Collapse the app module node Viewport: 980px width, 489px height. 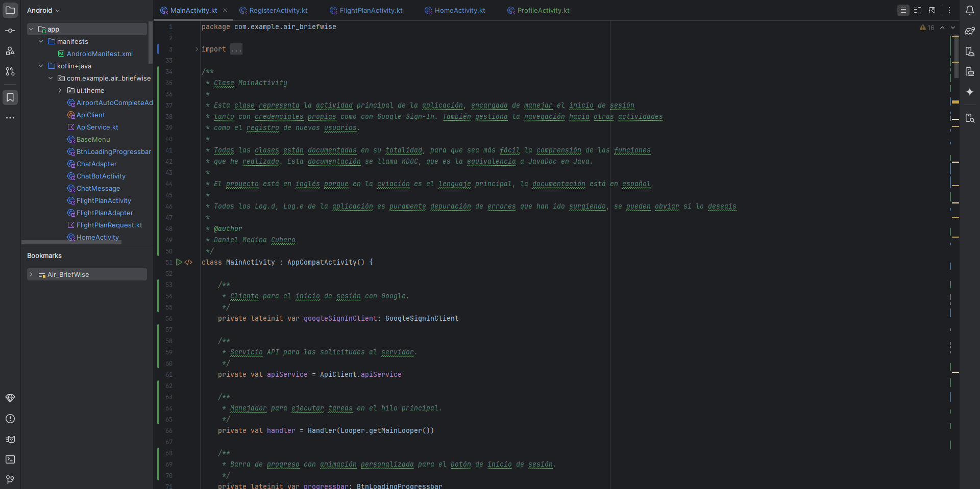(x=31, y=29)
